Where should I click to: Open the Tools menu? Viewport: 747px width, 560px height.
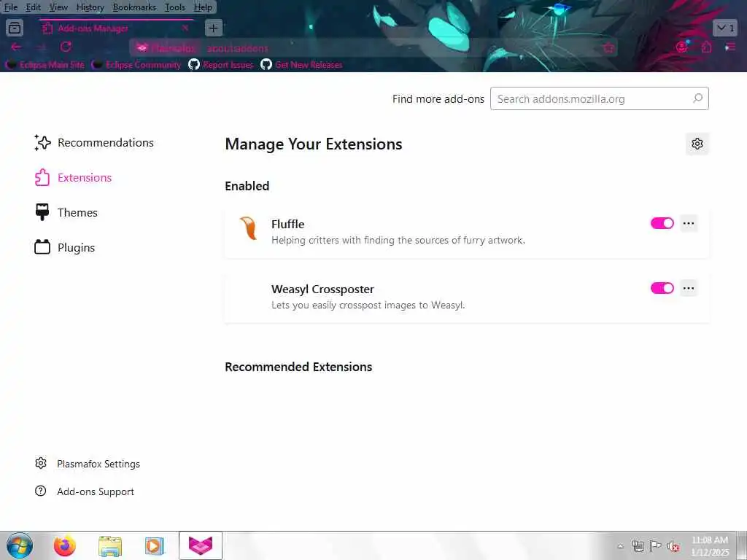175,7
